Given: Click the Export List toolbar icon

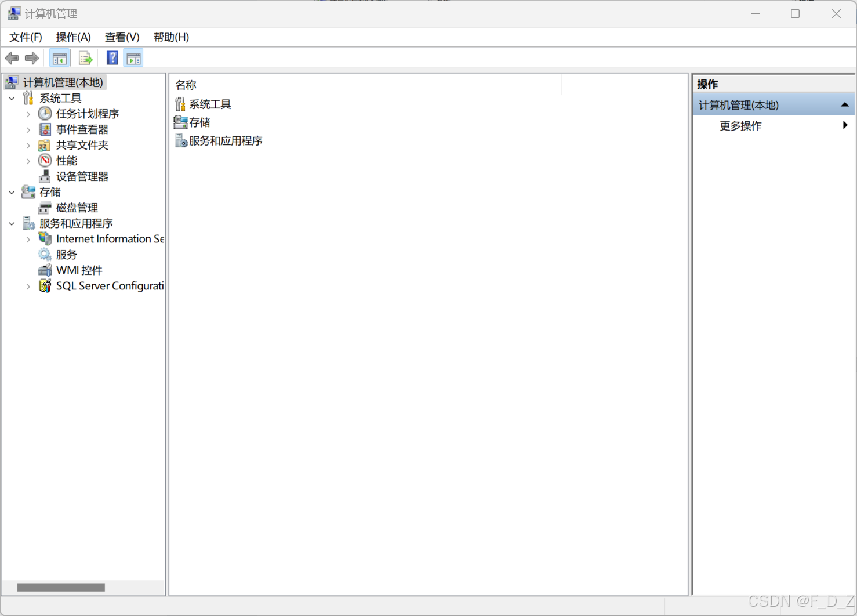Looking at the screenshot, I should coord(85,58).
